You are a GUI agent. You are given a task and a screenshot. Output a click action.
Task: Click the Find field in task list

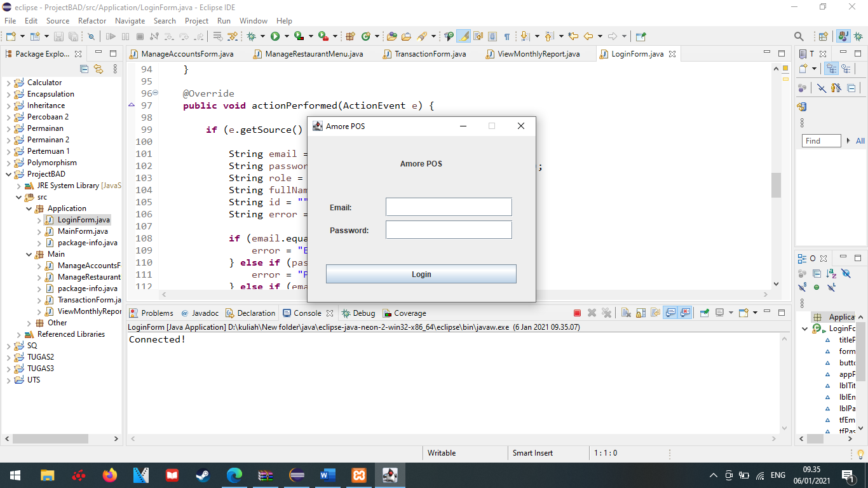point(822,141)
